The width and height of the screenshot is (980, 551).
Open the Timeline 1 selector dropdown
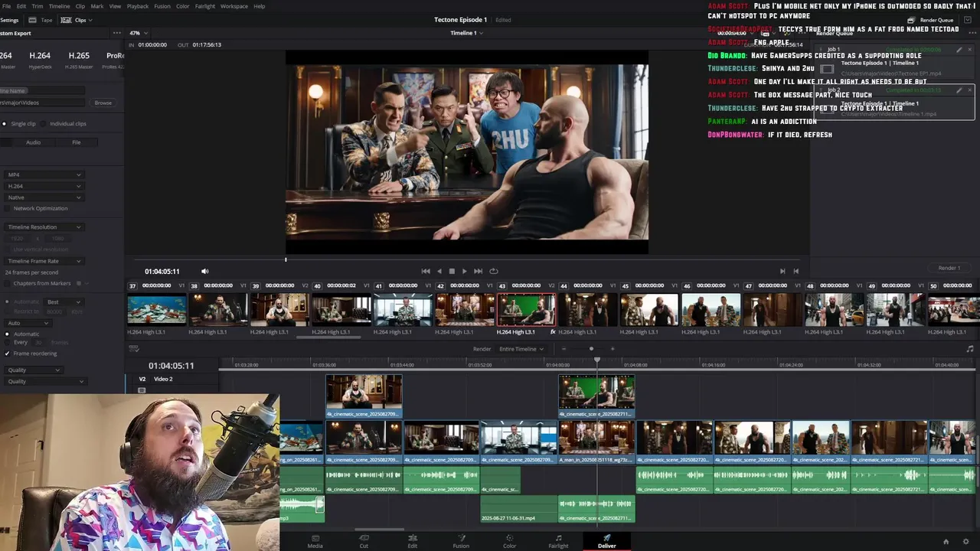pyautogui.click(x=465, y=33)
